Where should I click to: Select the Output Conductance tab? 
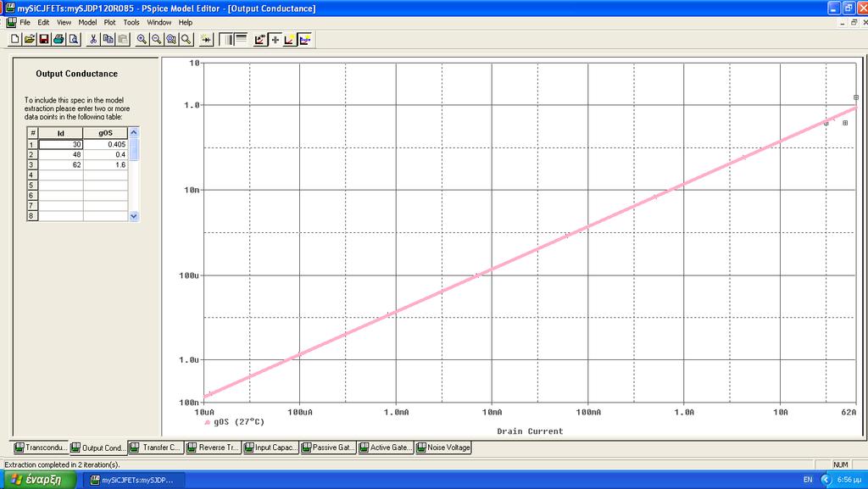(98, 448)
